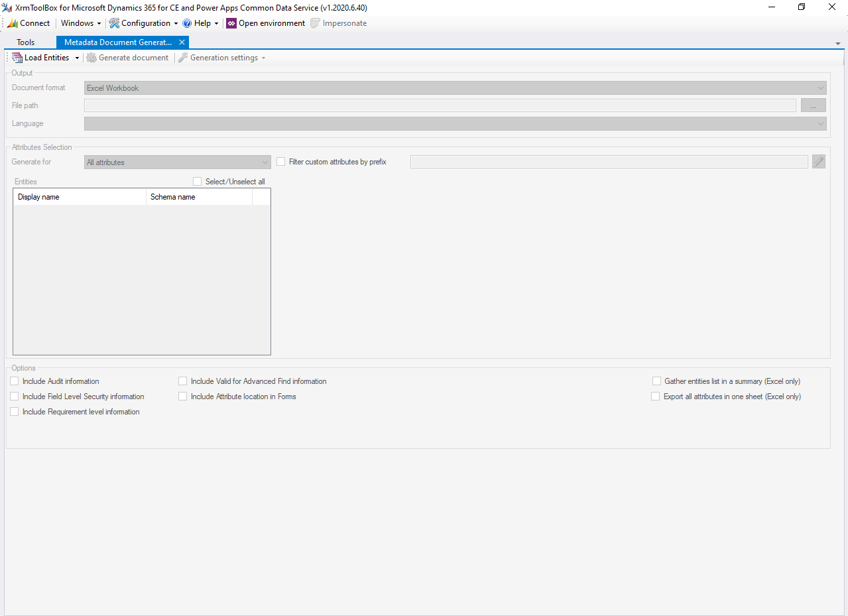
Task: Close the Metadata Document Generator tab
Action: (182, 42)
